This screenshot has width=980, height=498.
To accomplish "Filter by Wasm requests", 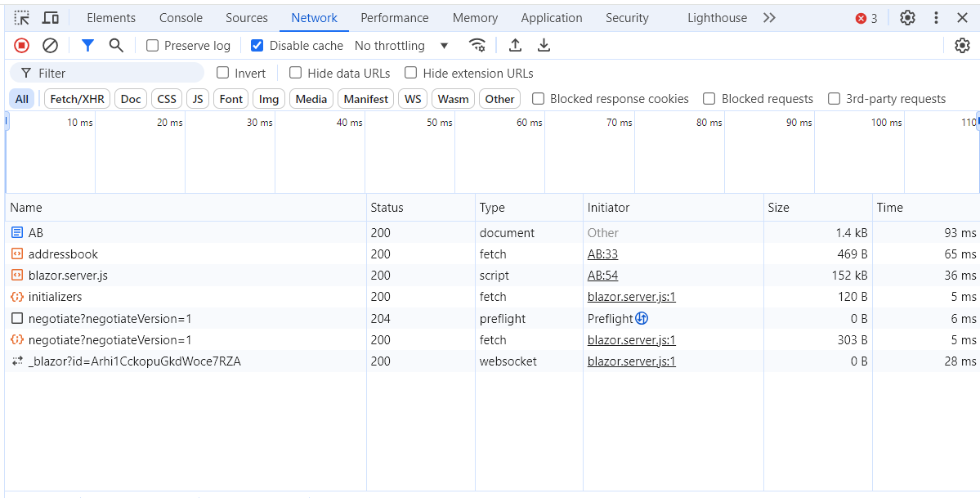I will (x=453, y=99).
